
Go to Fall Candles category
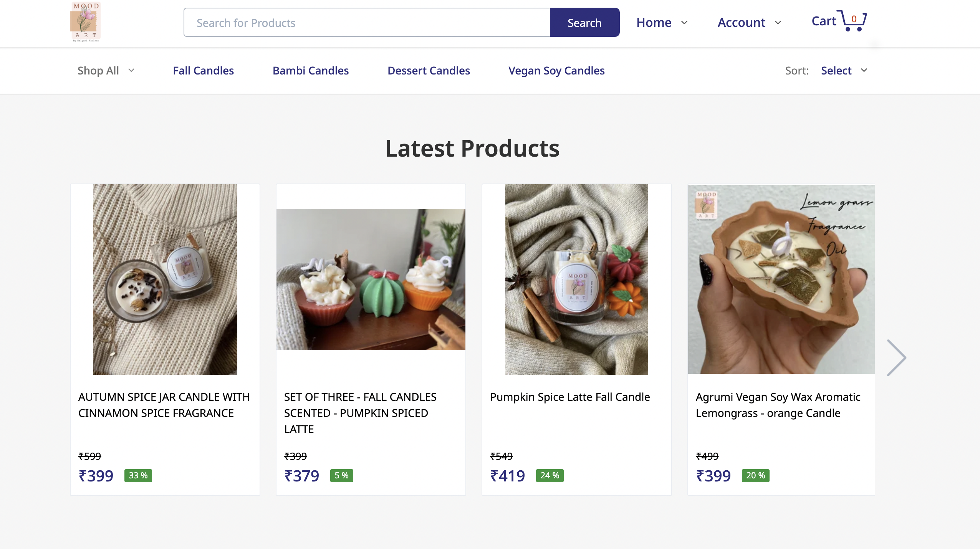pyautogui.click(x=203, y=71)
